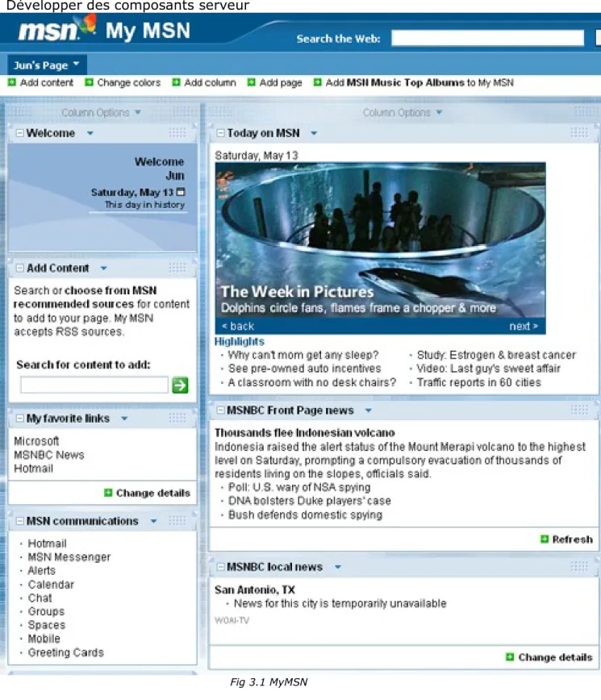This screenshot has height=700, width=601.
Task: Open MSNBC News favorite link
Action: pos(49,455)
